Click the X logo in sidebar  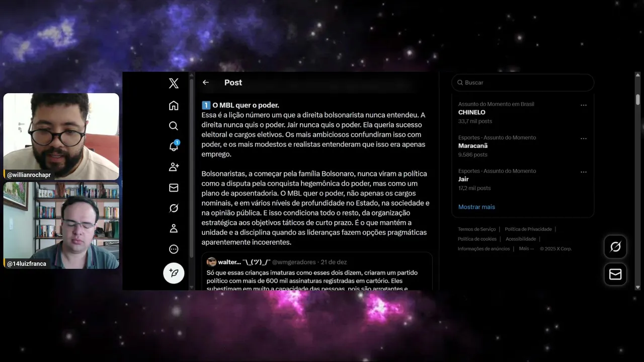point(174,83)
